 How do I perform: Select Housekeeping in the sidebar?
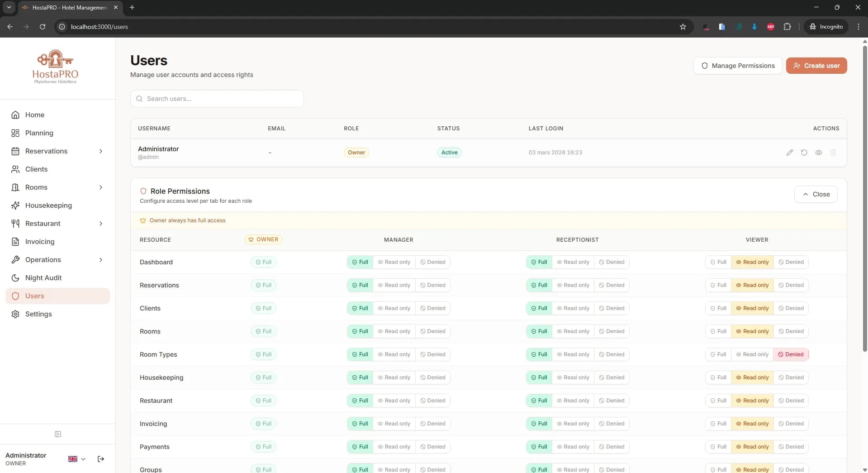48,205
